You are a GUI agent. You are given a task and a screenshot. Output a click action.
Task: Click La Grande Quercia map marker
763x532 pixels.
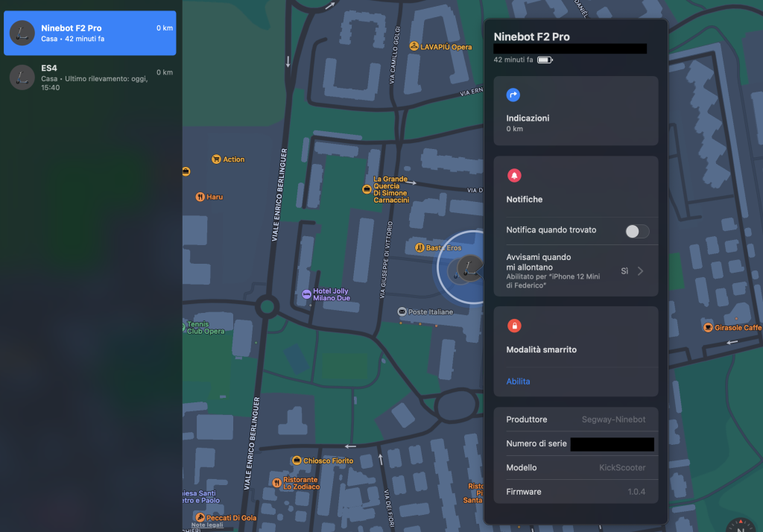click(367, 189)
